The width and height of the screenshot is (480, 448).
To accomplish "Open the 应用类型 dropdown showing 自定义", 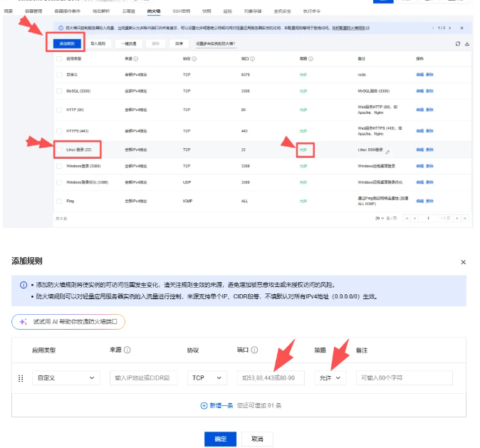I will [x=66, y=378].
